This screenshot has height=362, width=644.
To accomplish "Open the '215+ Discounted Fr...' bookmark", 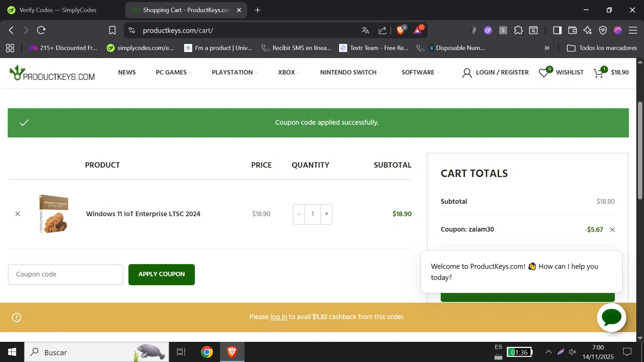I will click(63, 48).
